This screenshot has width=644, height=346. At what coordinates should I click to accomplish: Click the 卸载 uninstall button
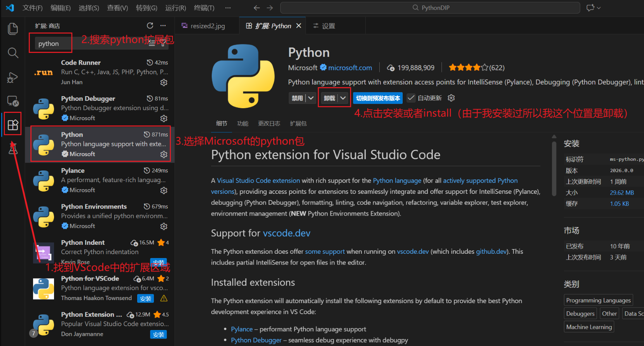pyautogui.click(x=330, y=98)
